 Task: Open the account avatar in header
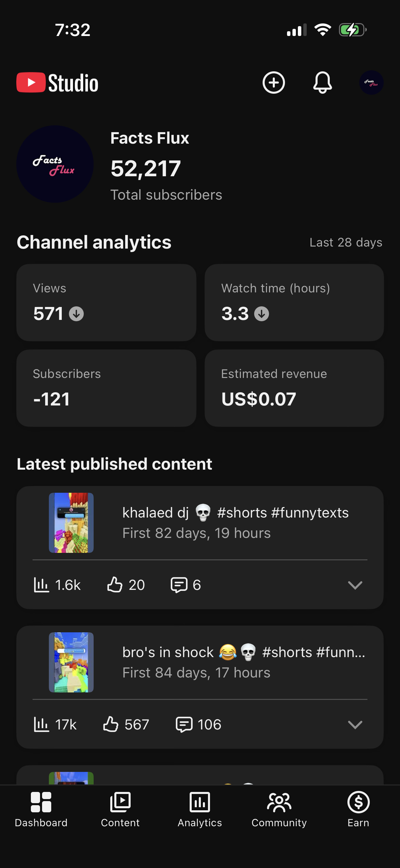coord(371,83)
